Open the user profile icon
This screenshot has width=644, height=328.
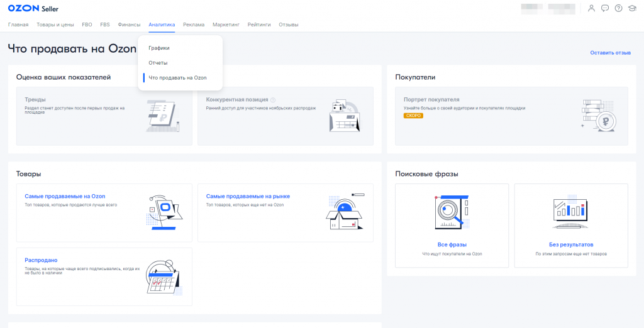point(591,8)
